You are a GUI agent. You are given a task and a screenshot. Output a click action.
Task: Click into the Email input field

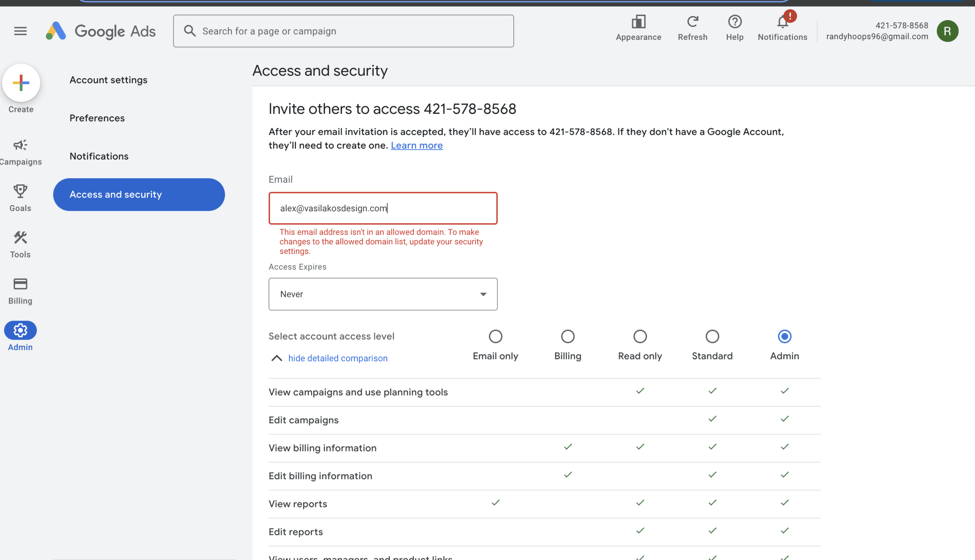coord(383,208)
